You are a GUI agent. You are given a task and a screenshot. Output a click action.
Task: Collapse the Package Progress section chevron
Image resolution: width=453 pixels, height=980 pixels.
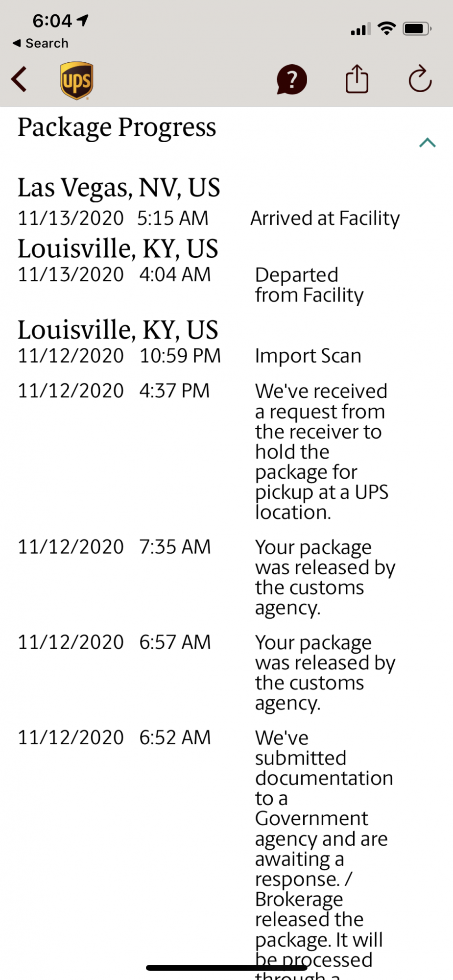(427, 143)
